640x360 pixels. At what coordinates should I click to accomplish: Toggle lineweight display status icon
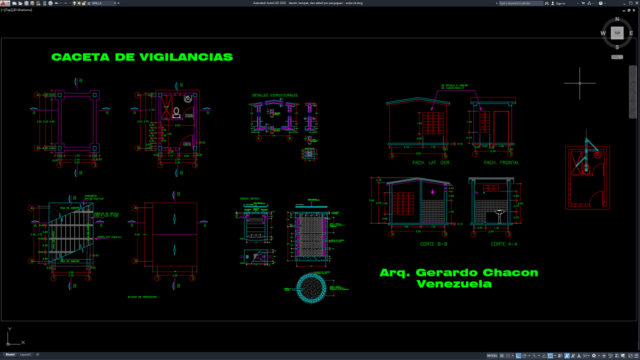(560, 356)
